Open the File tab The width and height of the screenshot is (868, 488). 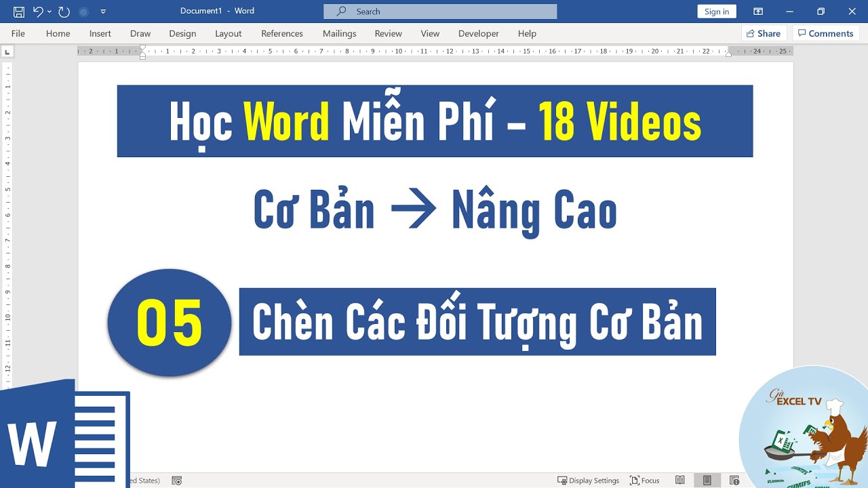18,33
